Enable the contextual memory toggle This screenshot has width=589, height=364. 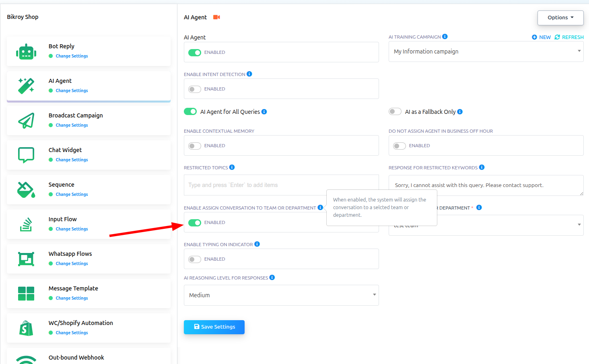(195, 146)
